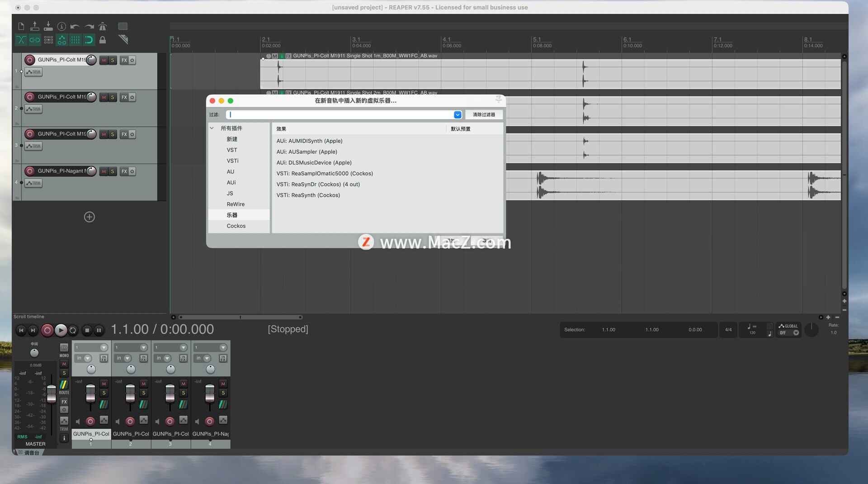Image resolution: width=868 pixels, height=484 pixels.
Task: Choose VSTi: ReaSynth (Cockos) from the list
Action: tap(308, 195)
